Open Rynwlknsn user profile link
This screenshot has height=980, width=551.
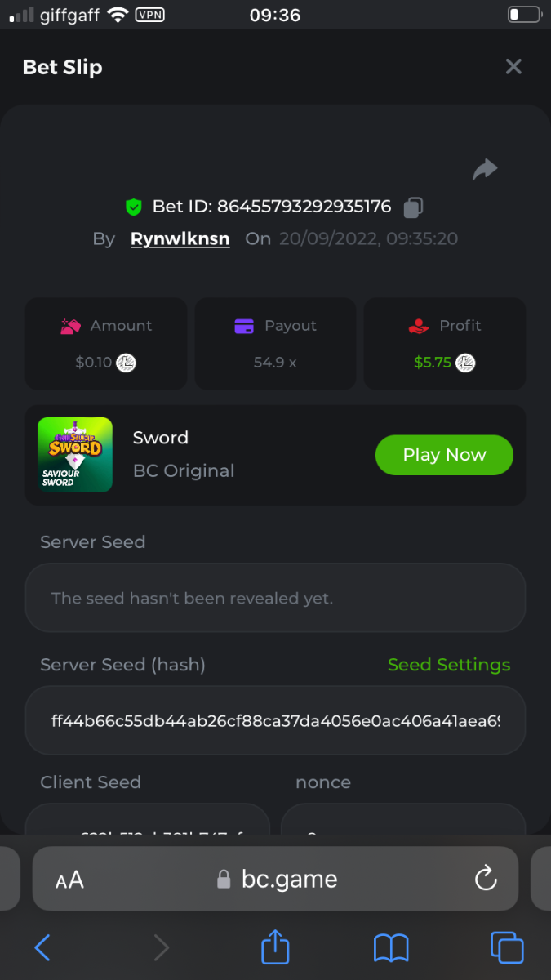(x=180, y=239)
